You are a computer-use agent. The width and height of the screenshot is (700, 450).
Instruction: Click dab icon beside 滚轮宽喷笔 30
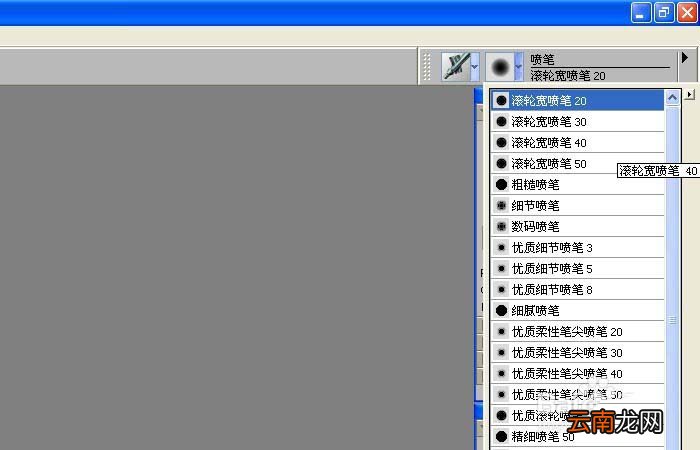click(x=501, y=121)
